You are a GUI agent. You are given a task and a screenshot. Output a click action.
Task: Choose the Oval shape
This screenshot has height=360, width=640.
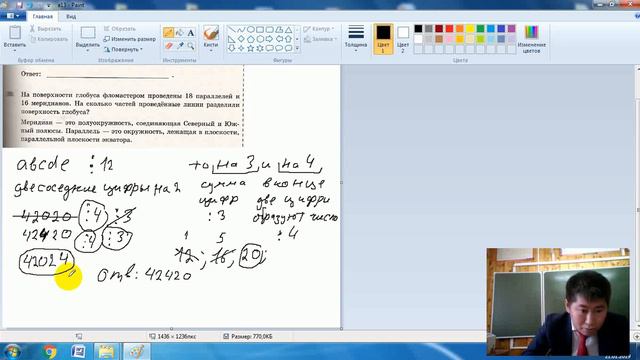pos(251,29)
